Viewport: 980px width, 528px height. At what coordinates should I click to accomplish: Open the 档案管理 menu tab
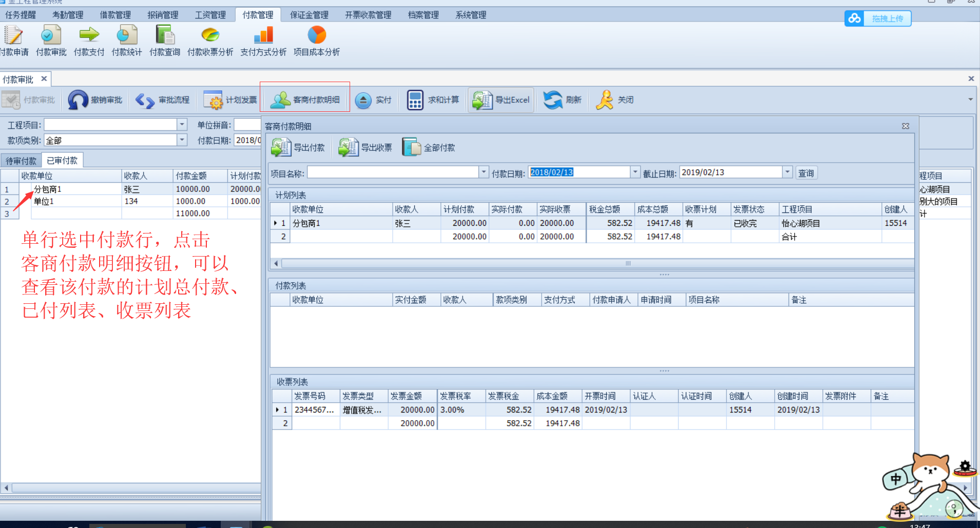(x=424, y=15)
